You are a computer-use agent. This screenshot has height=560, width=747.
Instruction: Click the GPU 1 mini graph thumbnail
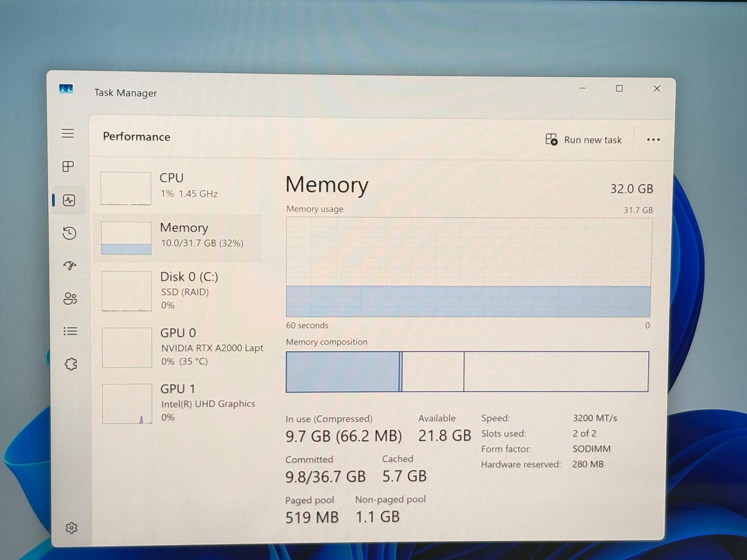[x=127, y=404]
